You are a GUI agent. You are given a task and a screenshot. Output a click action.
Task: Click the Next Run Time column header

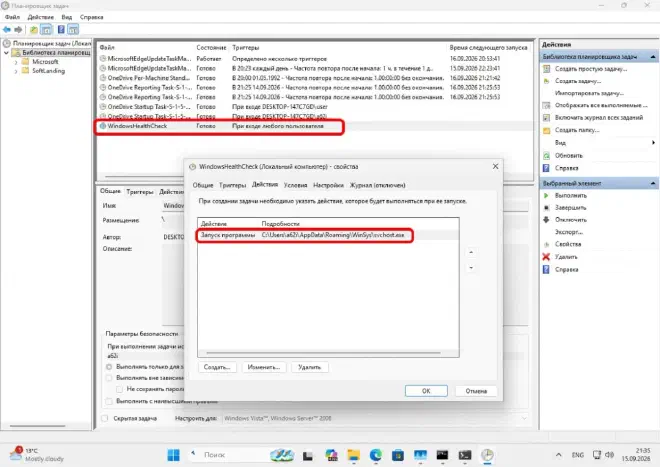pos(488,48)
